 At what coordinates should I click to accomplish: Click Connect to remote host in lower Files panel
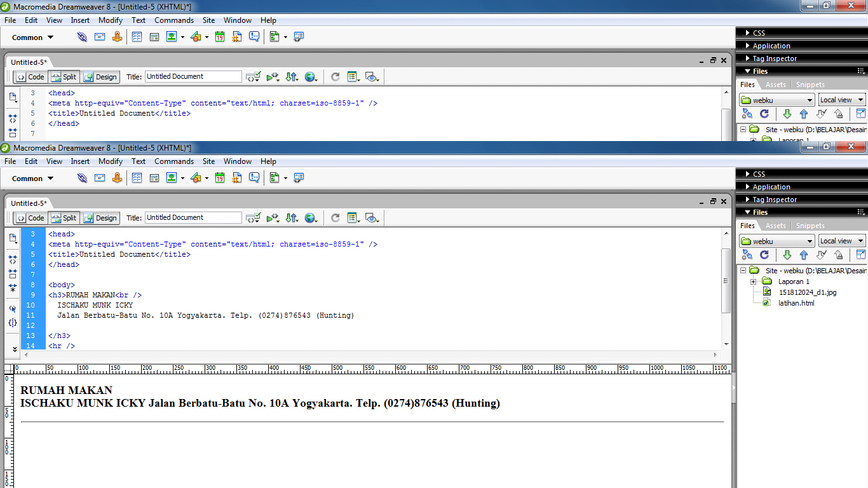coord(747,255)
